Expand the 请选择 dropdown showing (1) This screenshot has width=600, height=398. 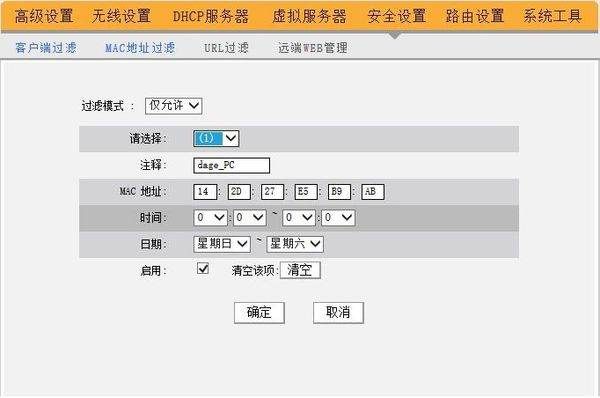(216, 139)
